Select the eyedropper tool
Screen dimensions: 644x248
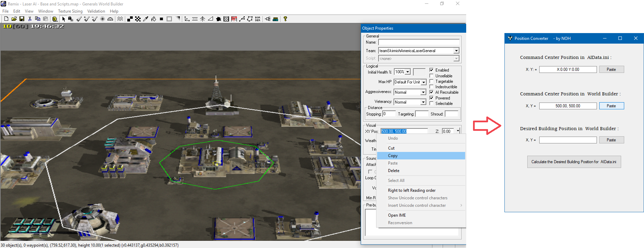point(146,19)
